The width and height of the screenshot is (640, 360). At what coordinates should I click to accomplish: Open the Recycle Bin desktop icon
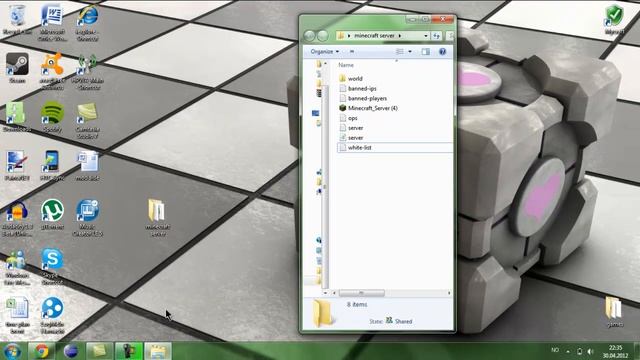(17, 19)
